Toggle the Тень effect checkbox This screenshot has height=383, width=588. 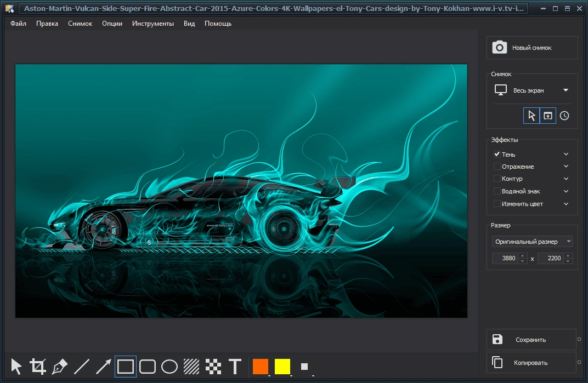point(497,154)
